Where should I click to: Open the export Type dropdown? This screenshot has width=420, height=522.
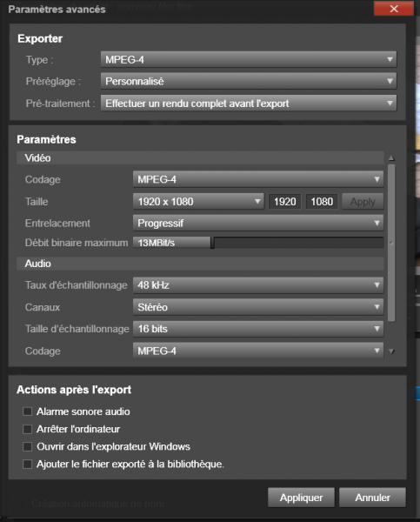(x=249, y=59)
